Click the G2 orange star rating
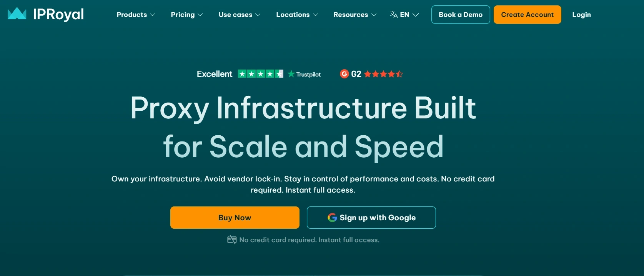644x276 pixels. pos(383,74)
